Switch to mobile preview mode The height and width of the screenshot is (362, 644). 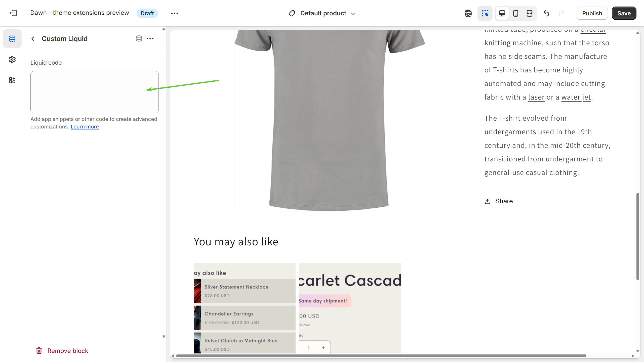tap(515, 13)
